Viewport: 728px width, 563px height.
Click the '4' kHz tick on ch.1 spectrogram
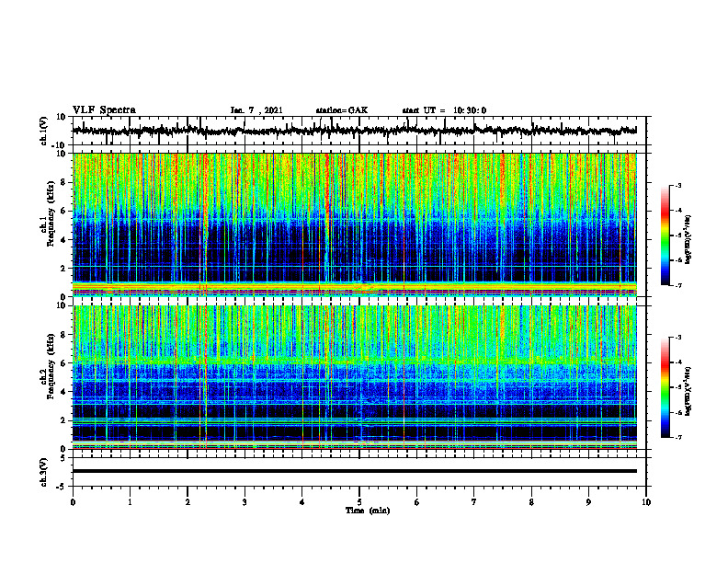pyautogui.click(x=63, y=240)
